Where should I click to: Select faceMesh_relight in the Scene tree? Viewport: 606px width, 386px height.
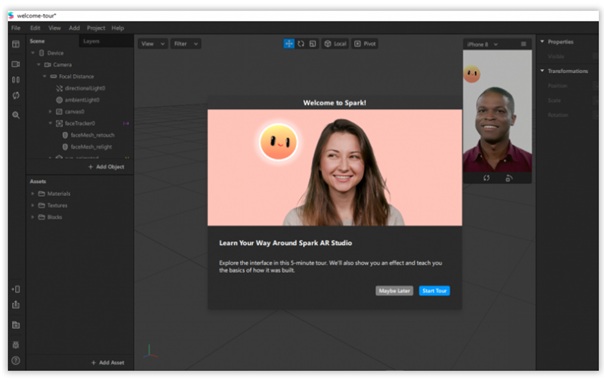point(92,147)
